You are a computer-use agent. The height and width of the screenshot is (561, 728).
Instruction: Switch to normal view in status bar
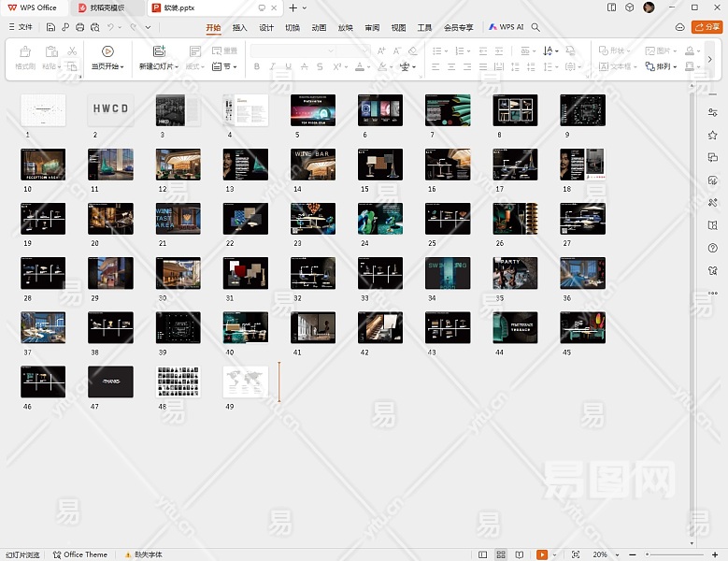pyautogui.click(x=483, y=554)
